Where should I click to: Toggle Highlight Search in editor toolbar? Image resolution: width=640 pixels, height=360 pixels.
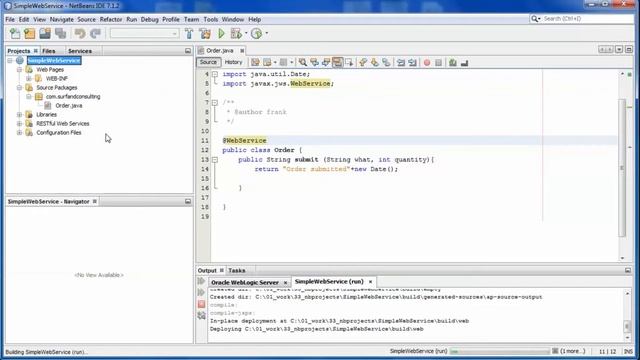(337, 62)
